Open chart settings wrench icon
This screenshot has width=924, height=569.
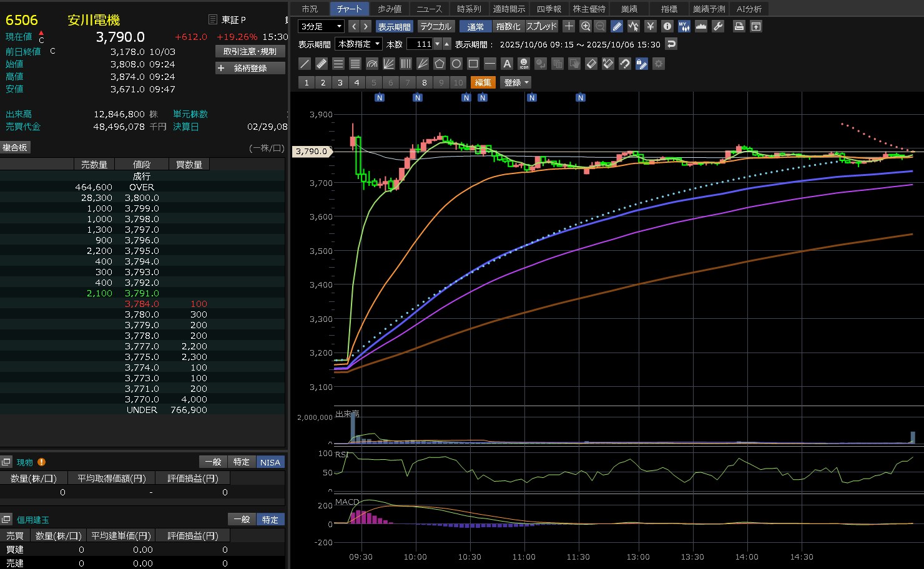(718, 26)
